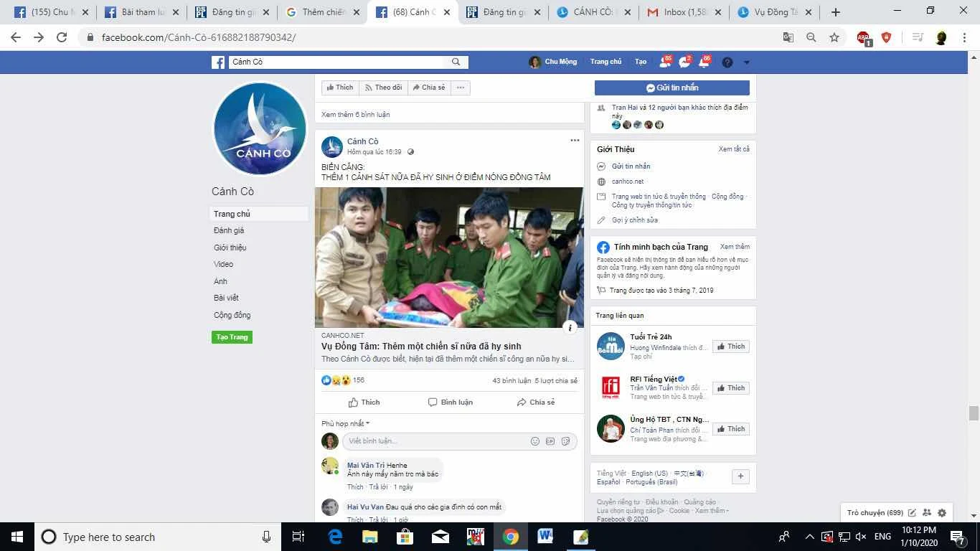
Task: Open Facebook help question mark icon
Action: tap(727, 62)
